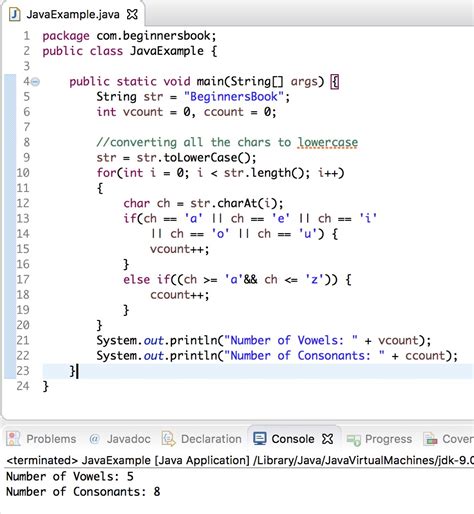This screenshot has height=514, width=474.
Task: Click the Java file icon on editor tab
Action: pos(14,14)
